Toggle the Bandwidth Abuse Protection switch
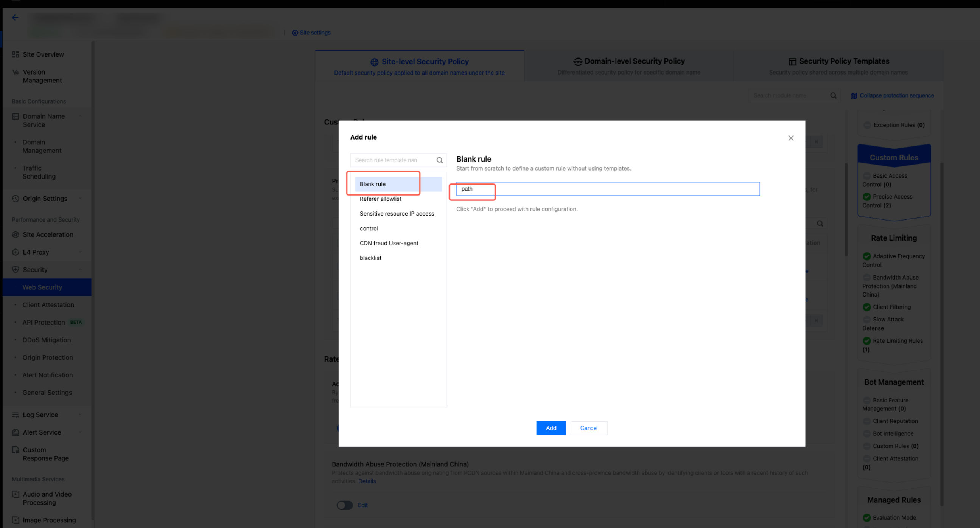This screenshot has width=980, height=528. (344, 505)
